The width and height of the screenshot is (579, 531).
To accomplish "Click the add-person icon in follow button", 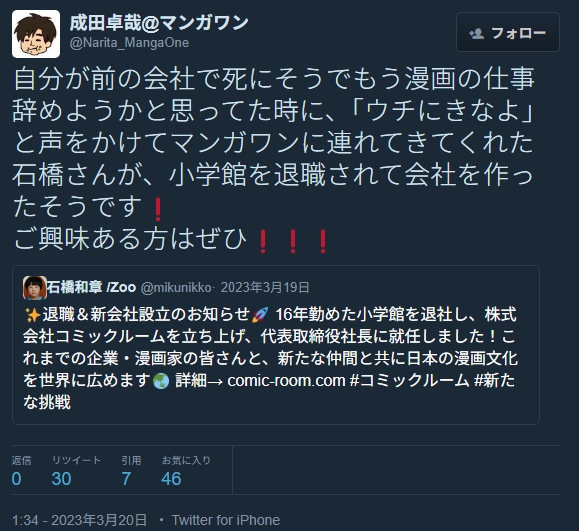I will (x=476, y=34).
